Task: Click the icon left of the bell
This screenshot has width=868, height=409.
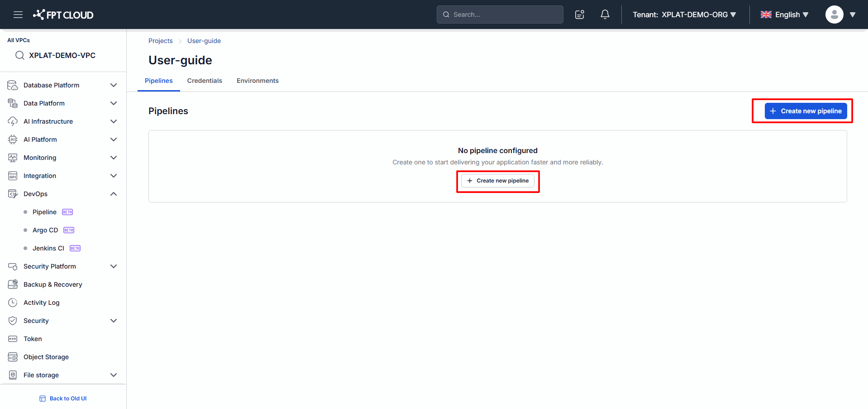Action: (580, 14)
